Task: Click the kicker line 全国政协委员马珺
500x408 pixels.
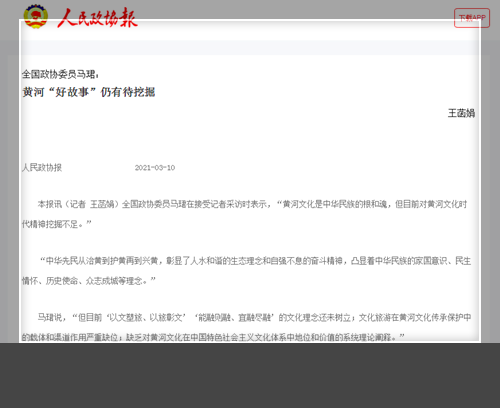Action: click(x=60, y=74)
